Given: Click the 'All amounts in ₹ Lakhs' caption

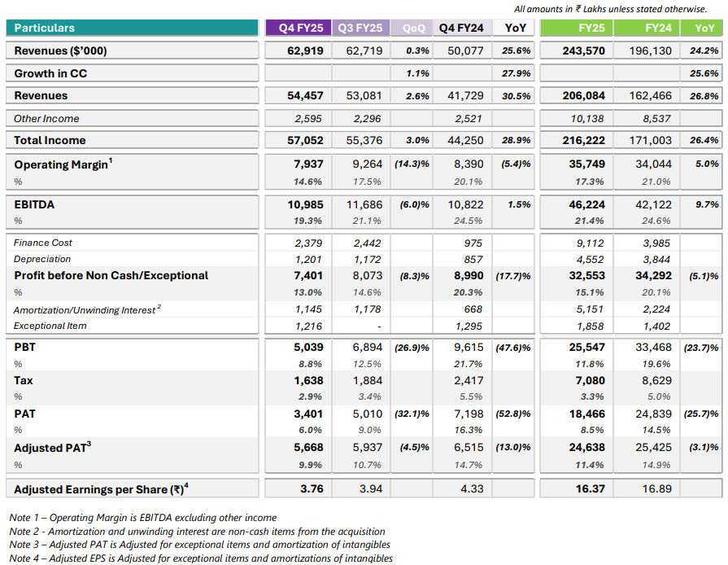Looking at the screenshot, I should tap(611, 9).
